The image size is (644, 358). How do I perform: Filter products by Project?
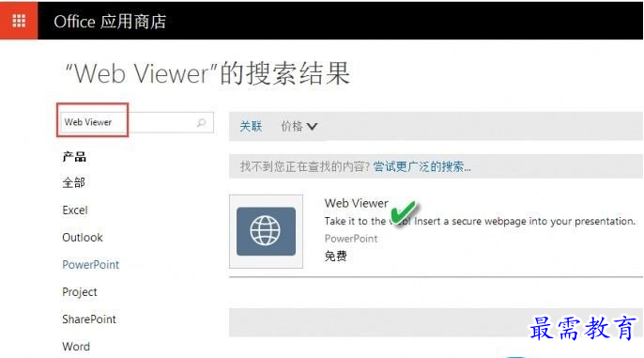click(x=80, y=292)
